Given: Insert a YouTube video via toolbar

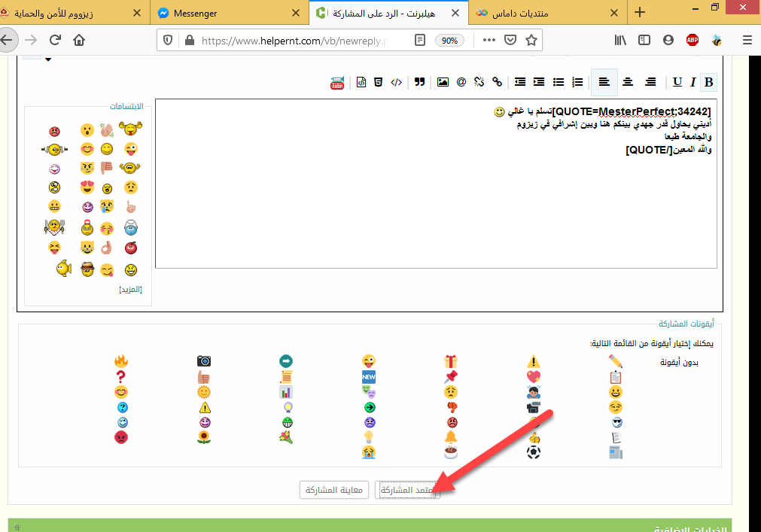Looking at the screenshot, I should 337,82.
